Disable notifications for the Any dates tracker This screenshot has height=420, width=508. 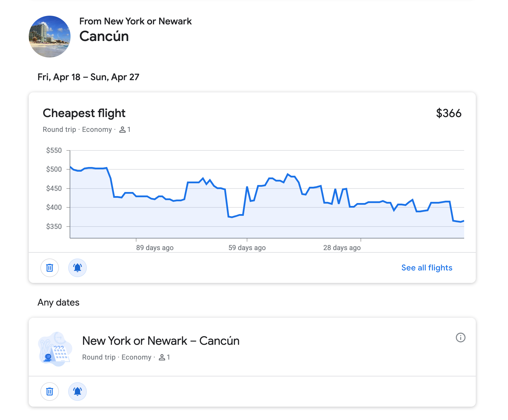(x=77, y=392)
